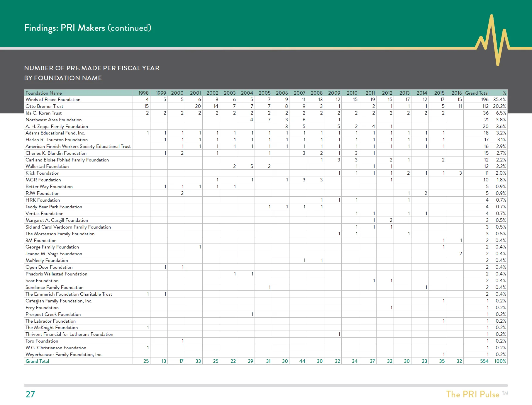Select the 'Winds of Peace Foundation' row label
The width and height of the screenshot is (532, 405).
[x=53, y=100]
